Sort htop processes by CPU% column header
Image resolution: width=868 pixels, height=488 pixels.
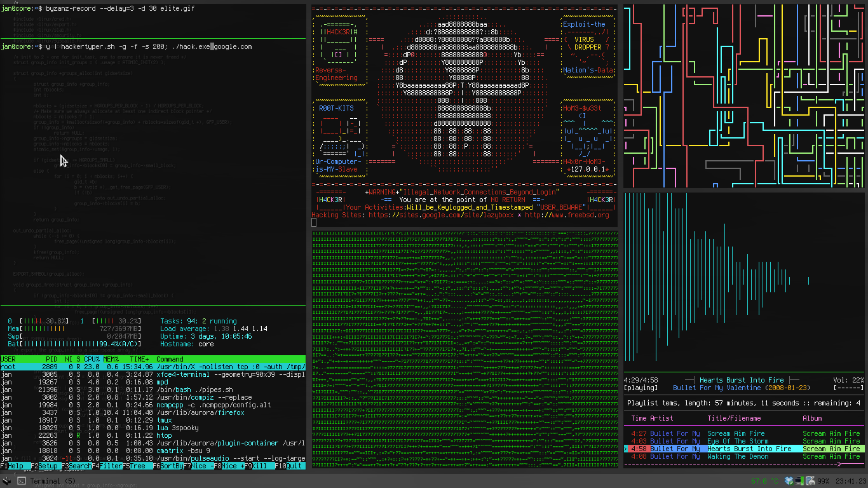[x=92, y=360]
